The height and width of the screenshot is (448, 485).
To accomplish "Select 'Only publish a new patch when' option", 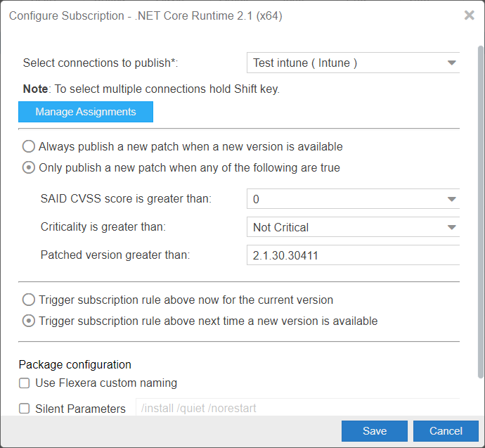I will click(x=29, y=168).
